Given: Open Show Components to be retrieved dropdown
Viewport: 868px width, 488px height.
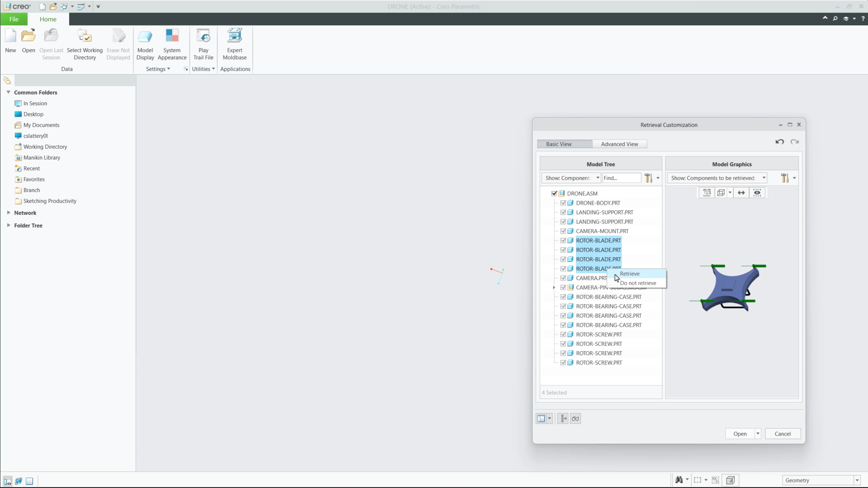Looking at the screenshot, I should click(x=717, y=178).
